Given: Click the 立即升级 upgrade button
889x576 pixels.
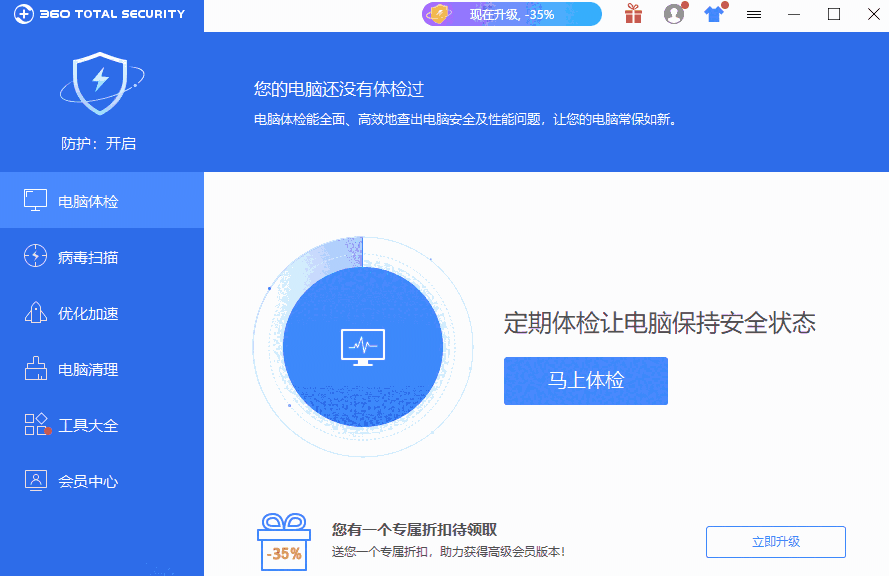Looking at the screenshot, I should (x=775, y=542).
